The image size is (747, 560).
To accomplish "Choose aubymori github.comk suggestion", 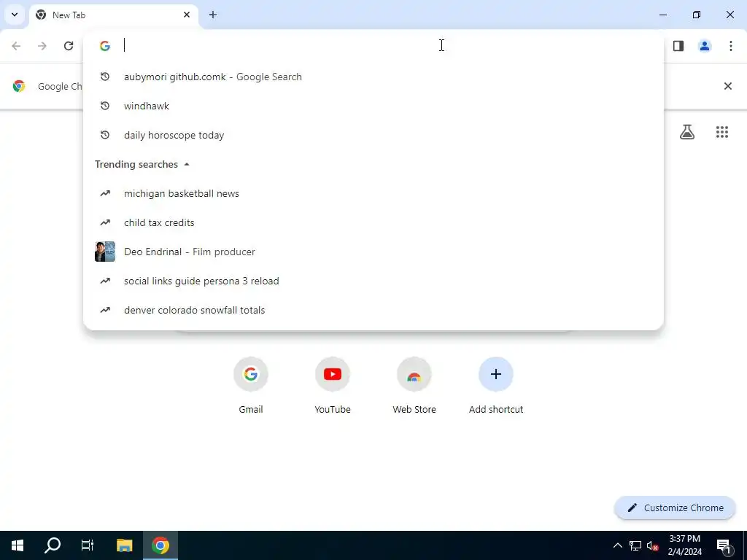I will tap(373, 77).
